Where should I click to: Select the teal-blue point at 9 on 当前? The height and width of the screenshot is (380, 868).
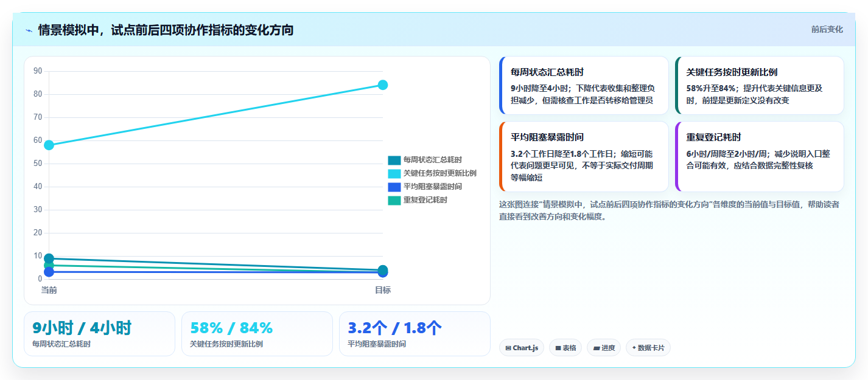coord(49,258)
